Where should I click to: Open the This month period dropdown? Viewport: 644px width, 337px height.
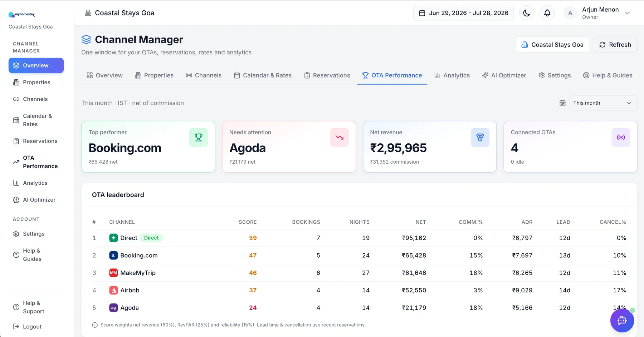click(x=603, y=103)
